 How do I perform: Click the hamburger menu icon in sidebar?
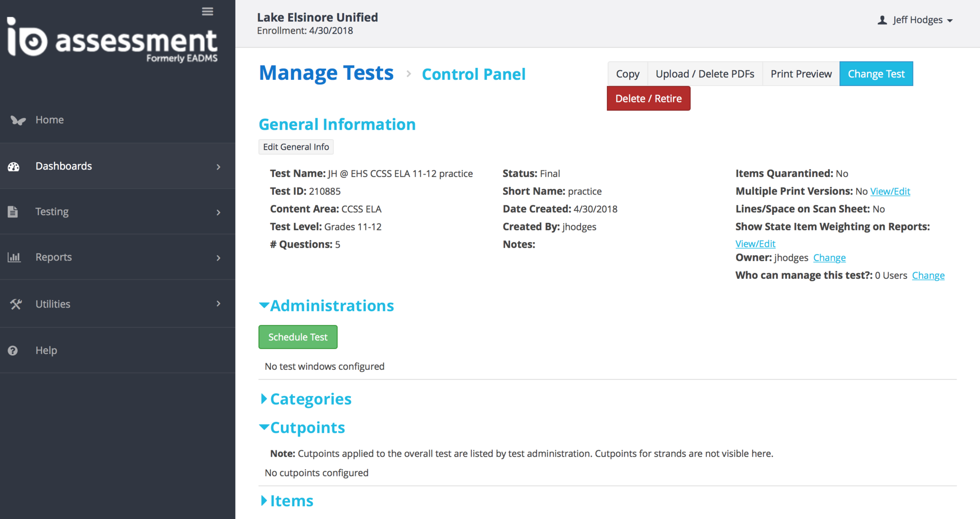[x=207, y=11]
